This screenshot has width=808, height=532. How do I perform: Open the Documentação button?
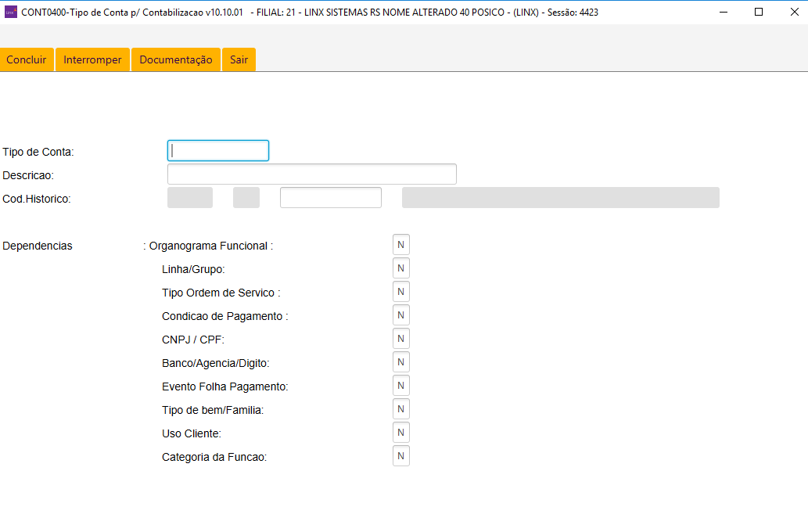pyautogui.click(x=176, y=59)
